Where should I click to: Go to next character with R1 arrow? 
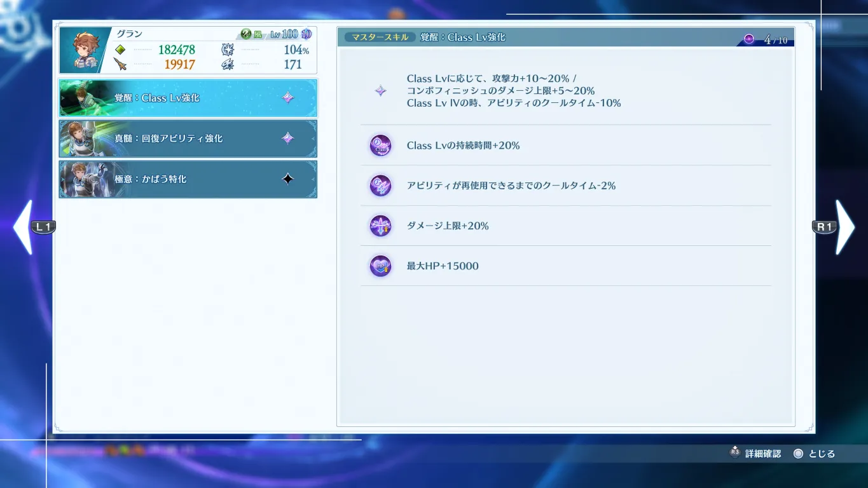[x=834, y=227]
